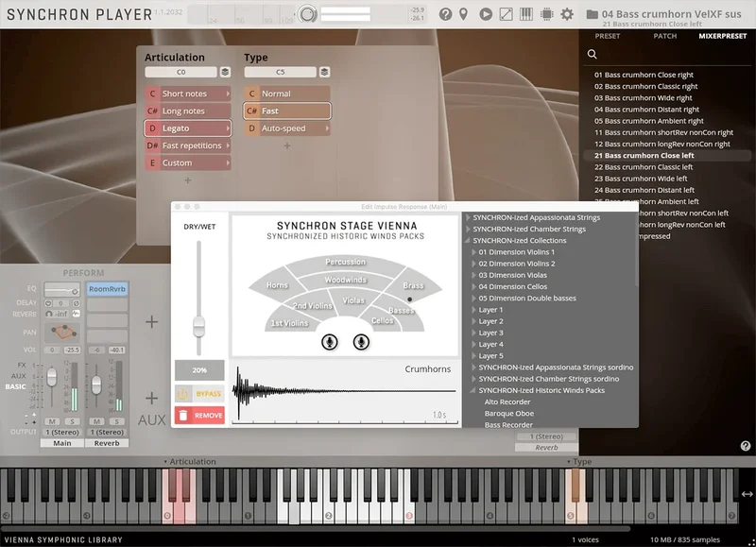Add a mixer channel with upper plus icon
Image resolution: width=756 pixels, height=547 pixels.
coord(152,321)
